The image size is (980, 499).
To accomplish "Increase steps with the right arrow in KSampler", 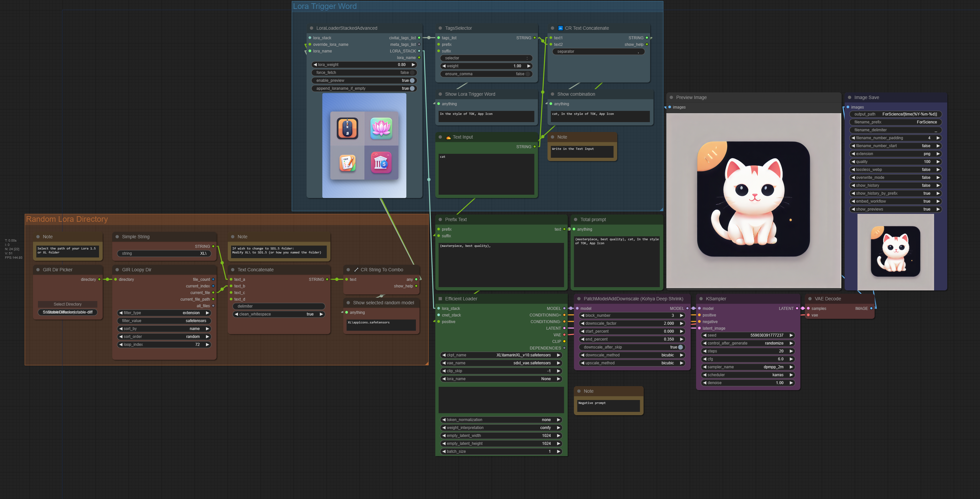I will coord(791,351).
